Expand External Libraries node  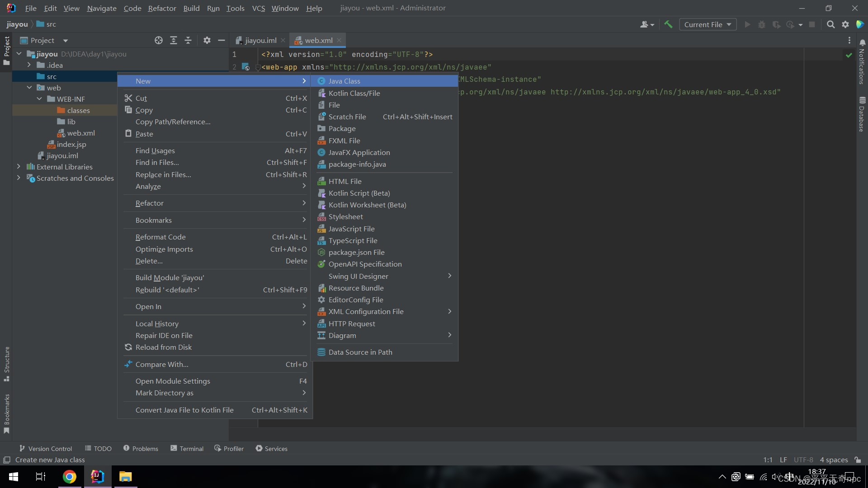point(19,167)
